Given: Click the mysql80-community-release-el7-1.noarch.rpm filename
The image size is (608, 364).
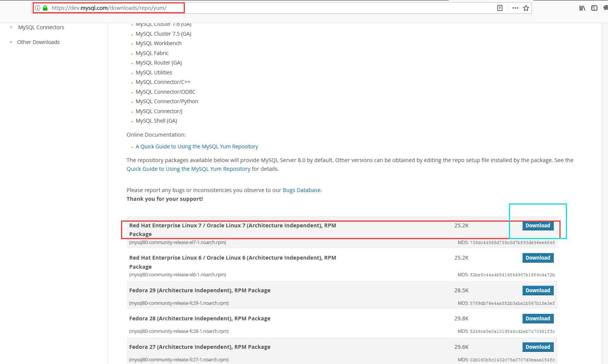Looking at the screenshot, I should click(x=178, y=243).
